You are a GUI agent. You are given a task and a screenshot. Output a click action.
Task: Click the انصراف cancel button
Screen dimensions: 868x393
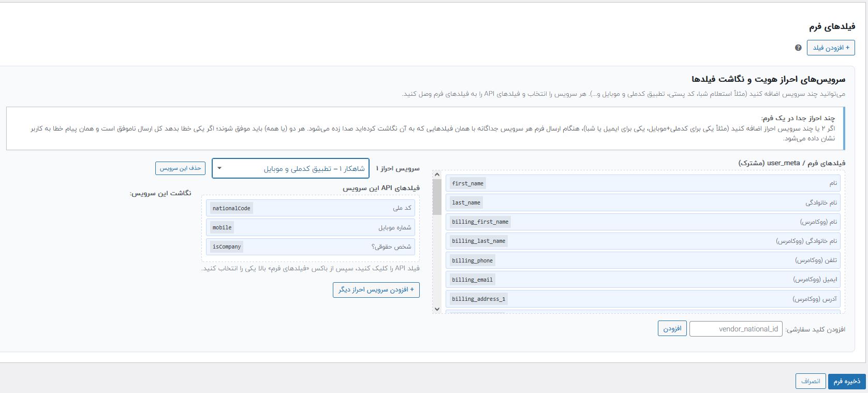coord(811,381)
